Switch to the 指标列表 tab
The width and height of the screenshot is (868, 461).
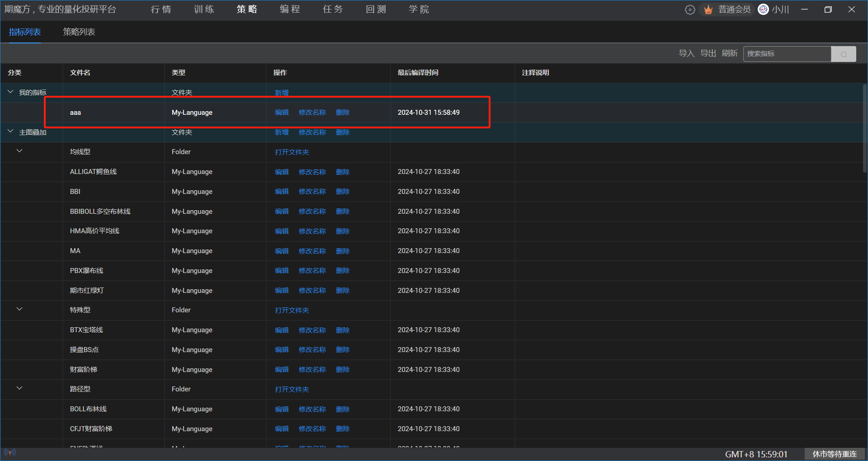coord(25,32)
